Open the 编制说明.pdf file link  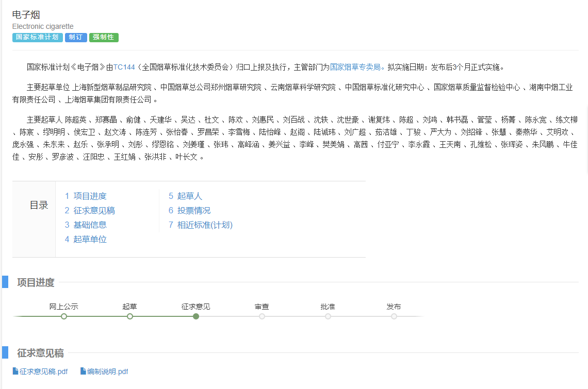(107, 371)
